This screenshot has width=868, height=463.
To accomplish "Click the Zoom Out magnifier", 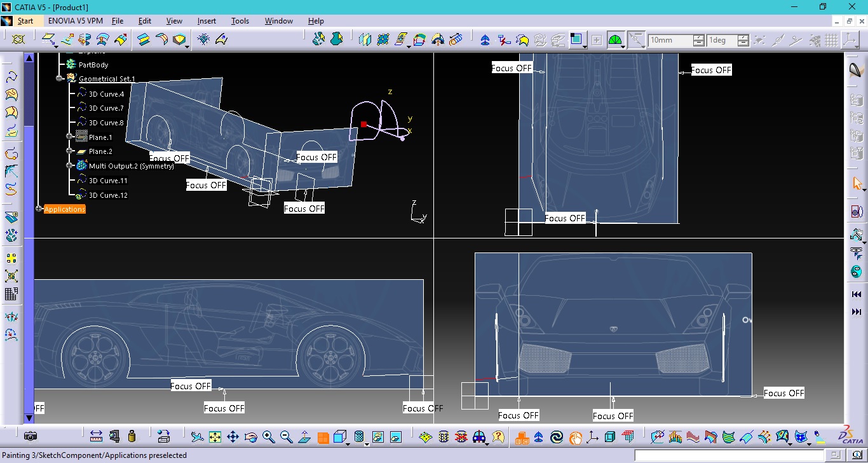I will click(286, 437).
